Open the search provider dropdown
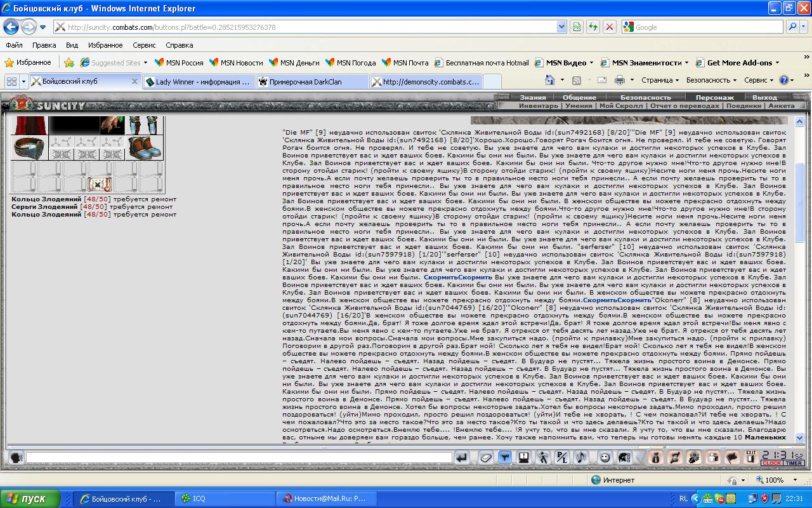This screenshot has width=812, height=508. click(x=804, y=27)
